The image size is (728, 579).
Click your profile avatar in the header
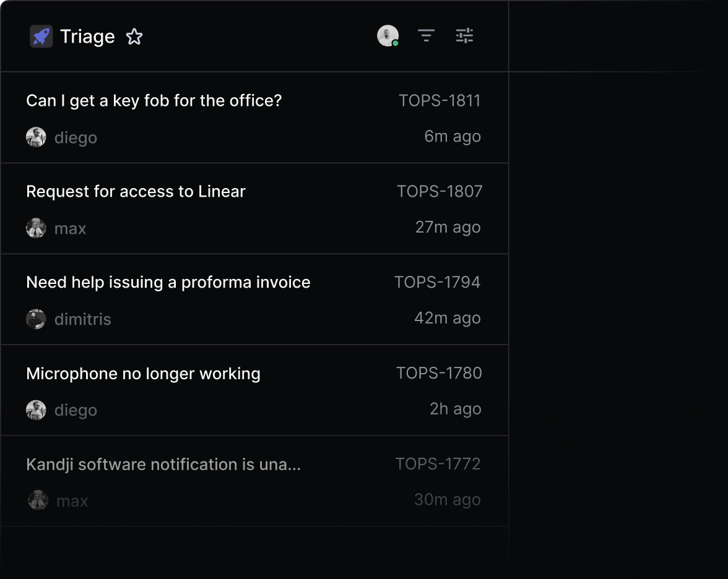coord(388,35)
